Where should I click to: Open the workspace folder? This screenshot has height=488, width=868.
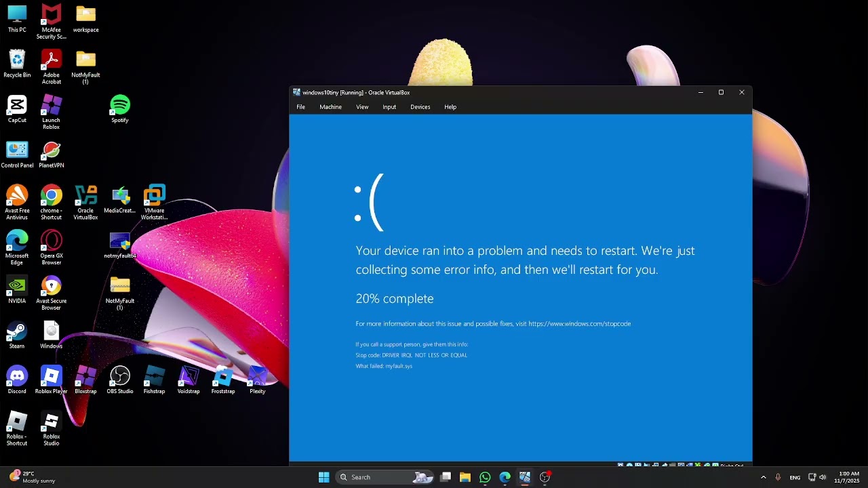(x=85, y=19)
